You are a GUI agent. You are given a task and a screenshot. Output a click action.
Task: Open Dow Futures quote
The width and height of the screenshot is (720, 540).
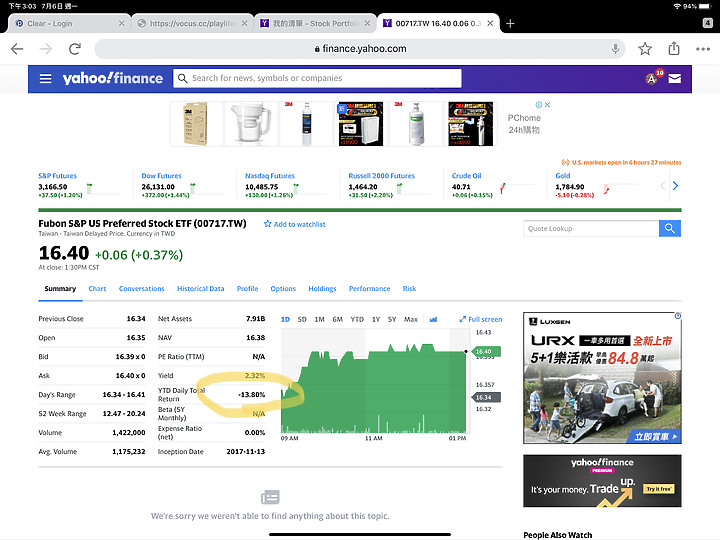click(x=161, y=176)
